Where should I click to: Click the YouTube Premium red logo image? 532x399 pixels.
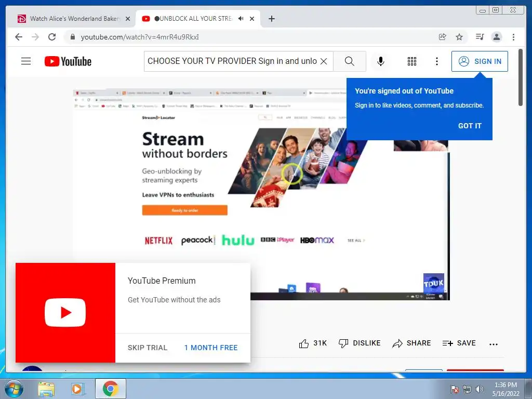pos(65,312)
